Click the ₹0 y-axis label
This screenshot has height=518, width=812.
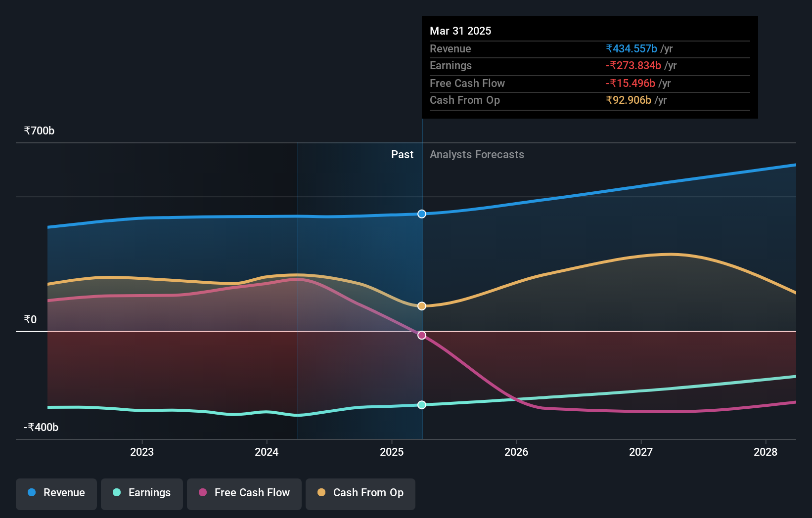pos(30,320)
